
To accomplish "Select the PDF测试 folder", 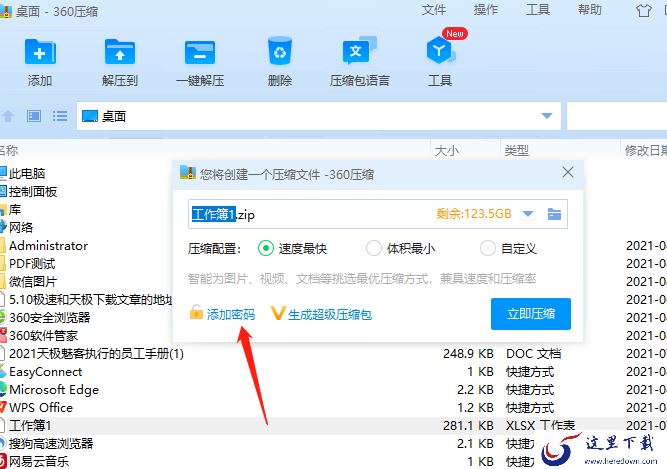I will point(32,264).
